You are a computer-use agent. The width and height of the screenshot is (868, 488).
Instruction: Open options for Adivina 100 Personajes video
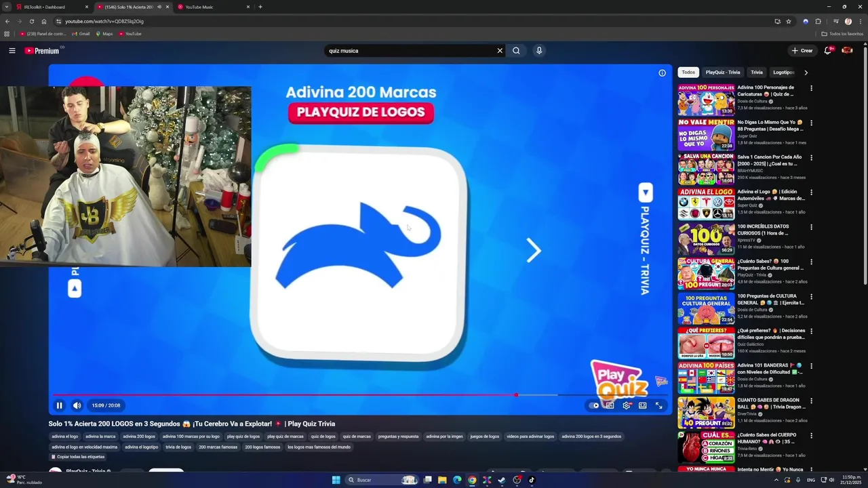811,88
